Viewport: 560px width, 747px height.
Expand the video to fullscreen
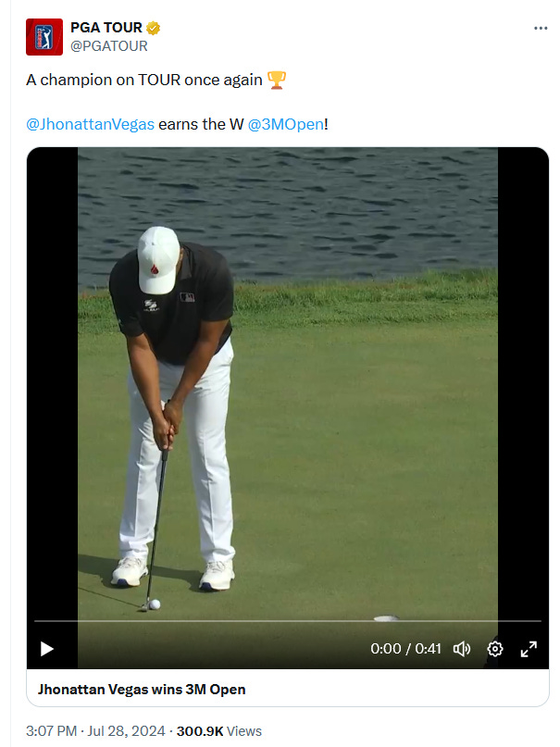529,649
